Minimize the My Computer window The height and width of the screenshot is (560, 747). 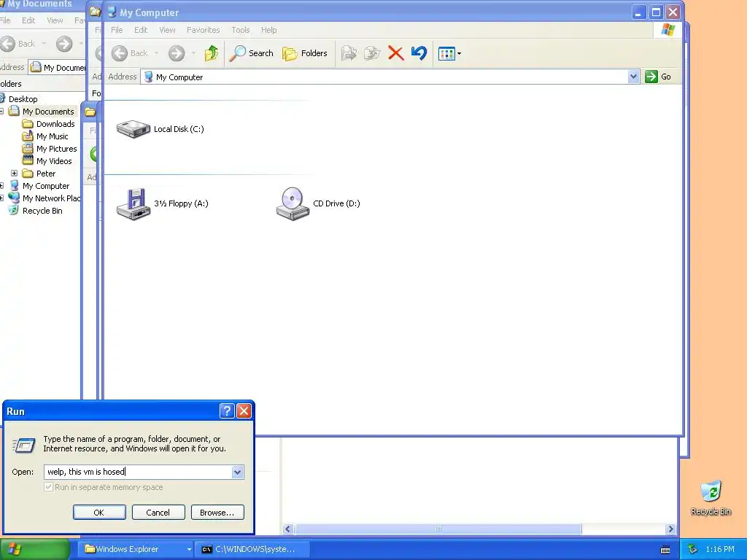[x=639, y=12]
